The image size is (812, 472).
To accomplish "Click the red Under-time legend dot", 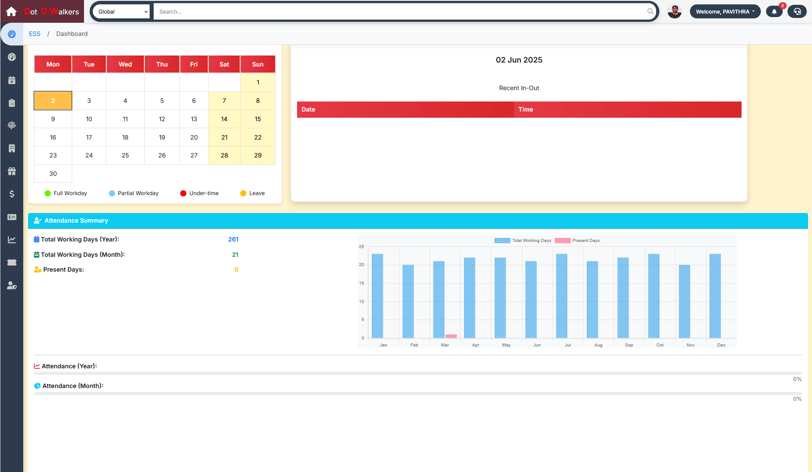I will click(183, 193).
